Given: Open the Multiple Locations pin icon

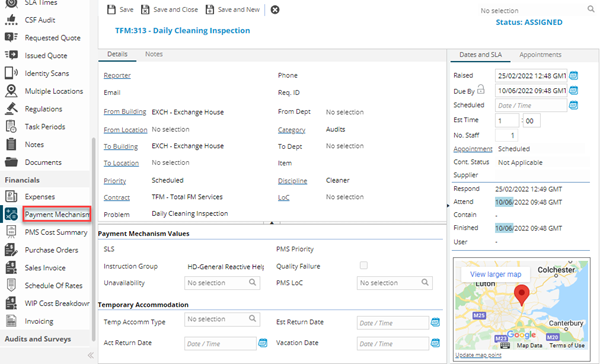Looking at the screenshot, I should [11, 91].
